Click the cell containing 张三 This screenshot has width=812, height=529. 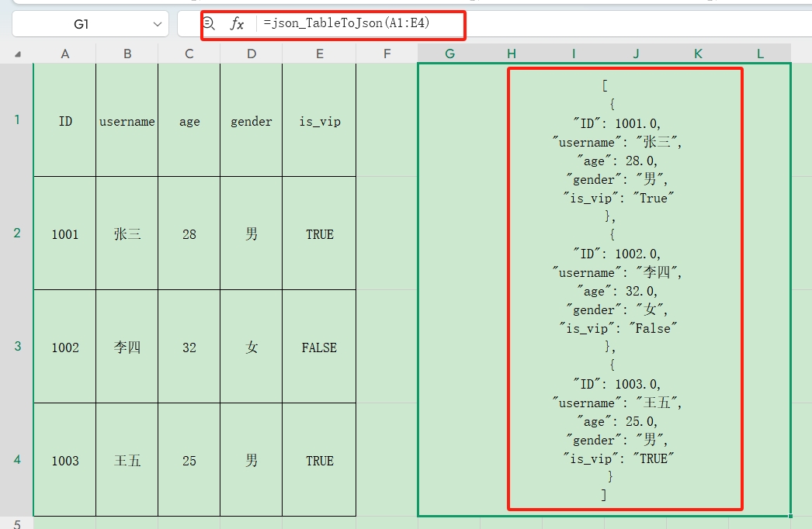point(127,233)
